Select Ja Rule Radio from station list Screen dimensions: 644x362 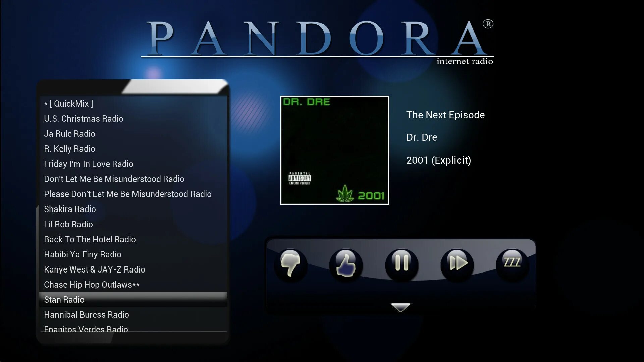click(69, 133)
